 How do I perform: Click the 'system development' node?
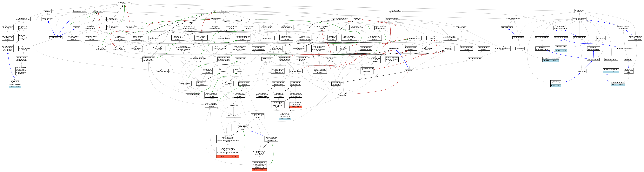pos(542,38)
